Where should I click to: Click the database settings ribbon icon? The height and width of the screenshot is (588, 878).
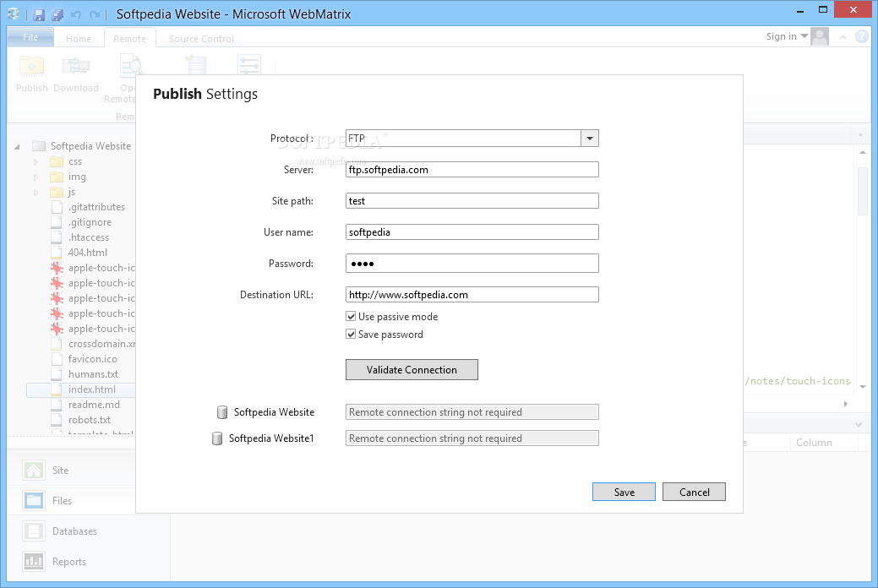[x=195, y=65]
